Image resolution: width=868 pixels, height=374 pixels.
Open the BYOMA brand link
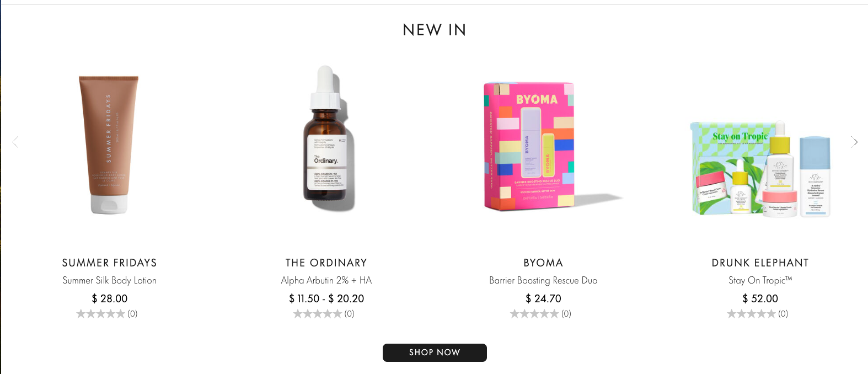pos(543,263)
